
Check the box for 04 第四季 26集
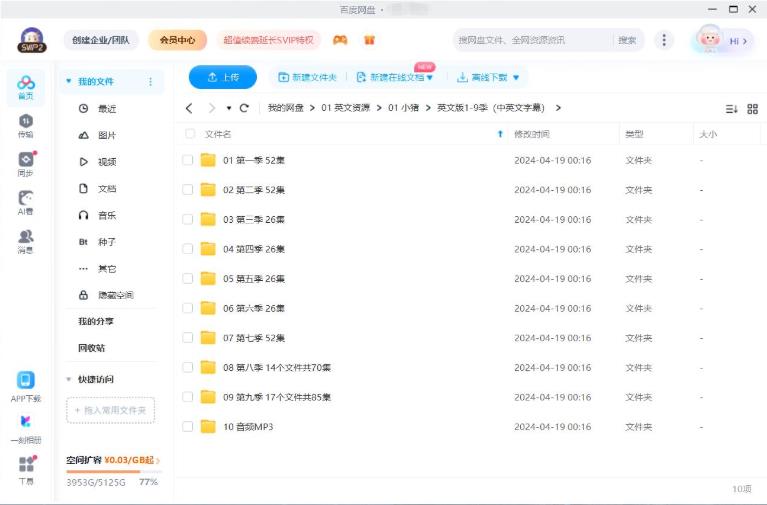point(187,249)
